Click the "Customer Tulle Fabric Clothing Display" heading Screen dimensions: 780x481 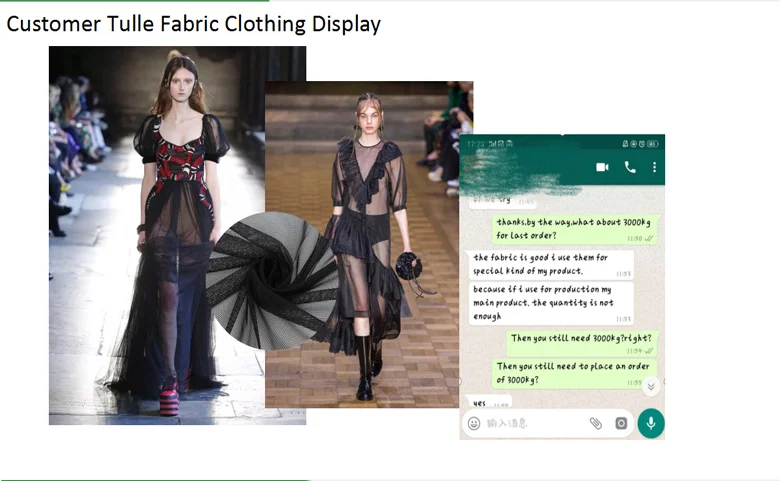pyautogui.click(x=194, y=24)
